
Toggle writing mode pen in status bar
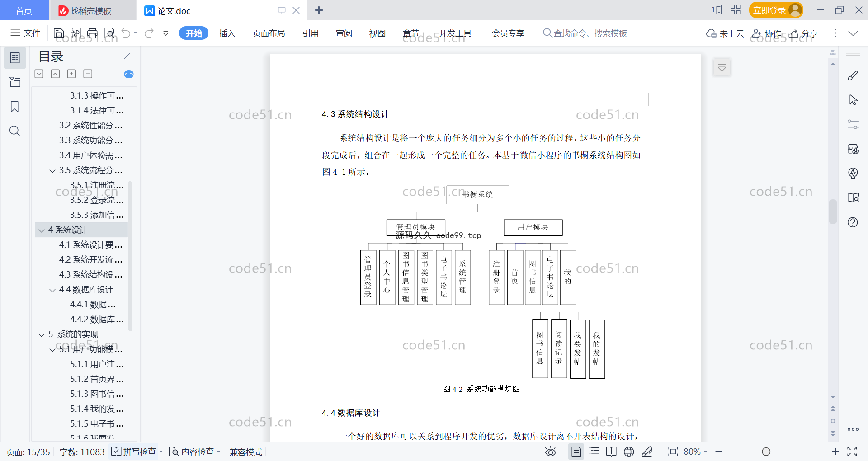647,452
